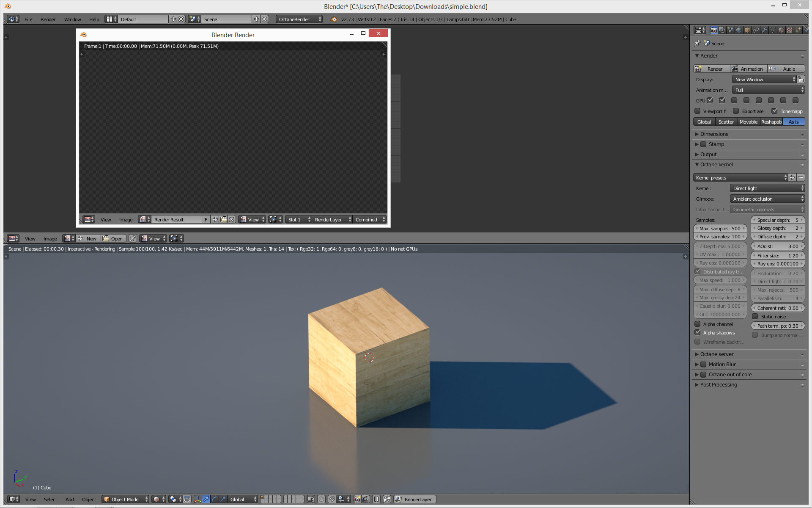Adjust the Max. samples value field
Viewport: 812px width, 508px height.
(x=720, y=229)
